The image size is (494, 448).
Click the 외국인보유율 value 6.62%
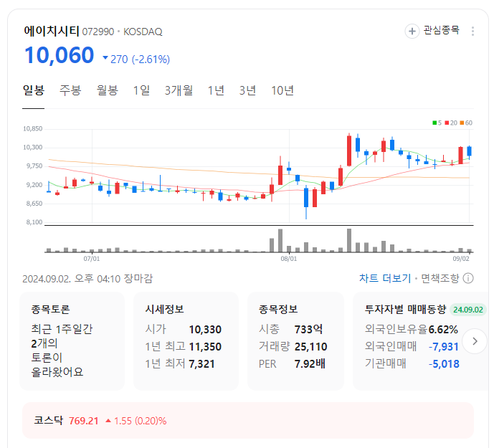click(x=443, y=330)
